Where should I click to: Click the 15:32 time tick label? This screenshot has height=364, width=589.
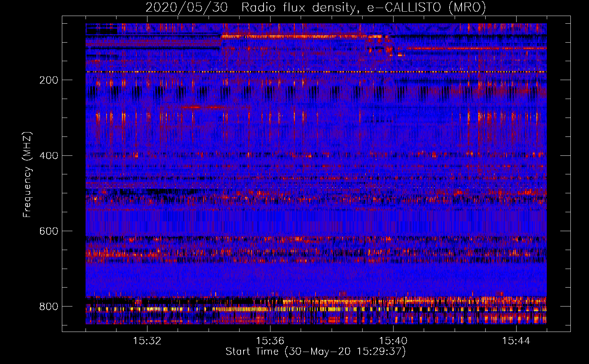pyautogui.click(x=147, y=341)
